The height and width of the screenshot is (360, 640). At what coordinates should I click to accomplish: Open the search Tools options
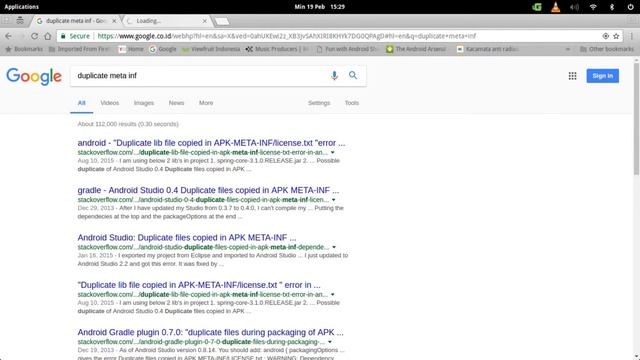[351, 103]
